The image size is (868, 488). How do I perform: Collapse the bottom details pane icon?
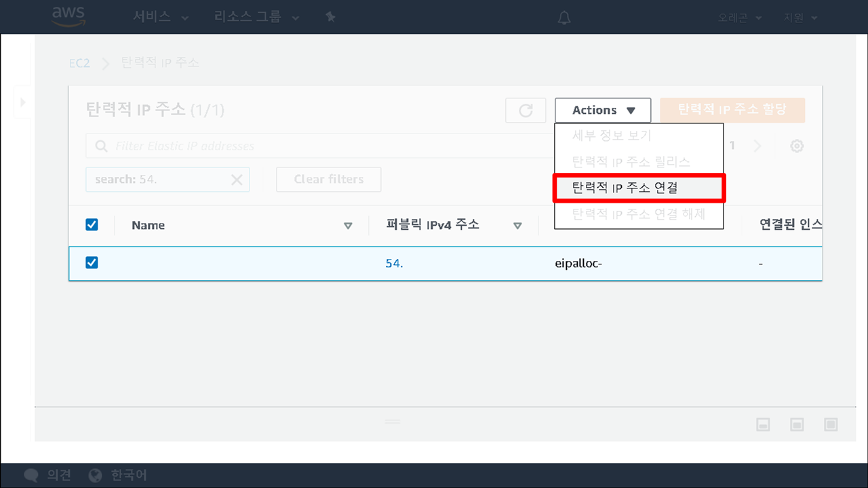click(764, 424)
